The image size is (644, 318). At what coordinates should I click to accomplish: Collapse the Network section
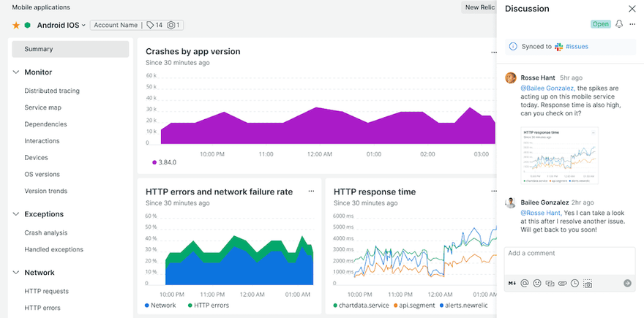click(16, 273)
